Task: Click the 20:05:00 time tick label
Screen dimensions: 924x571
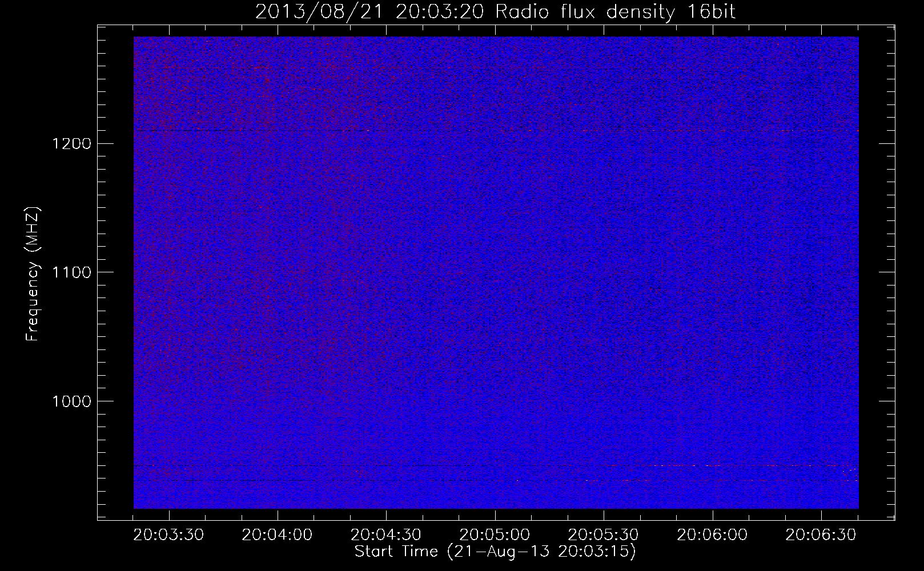Action: (495, 534)
